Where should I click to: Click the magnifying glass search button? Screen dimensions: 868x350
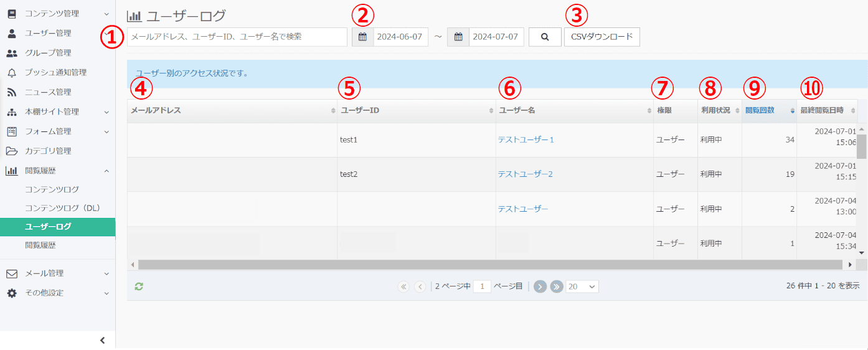point(545,37)
